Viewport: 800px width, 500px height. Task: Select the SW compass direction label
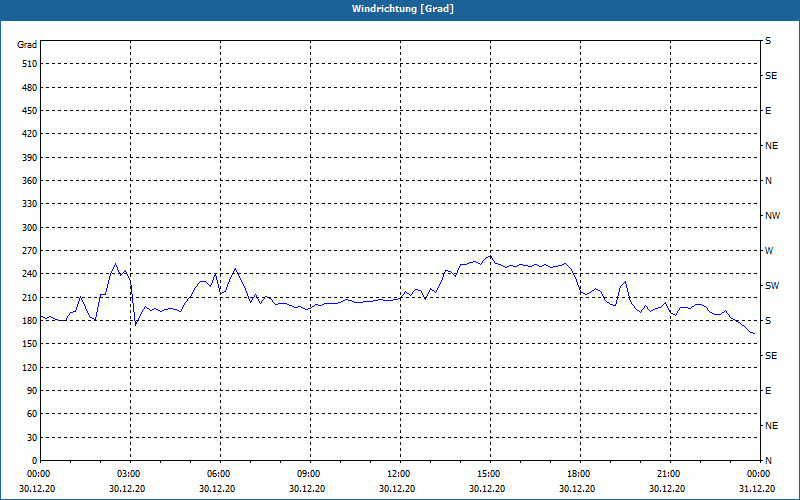(x=772, y=286)
